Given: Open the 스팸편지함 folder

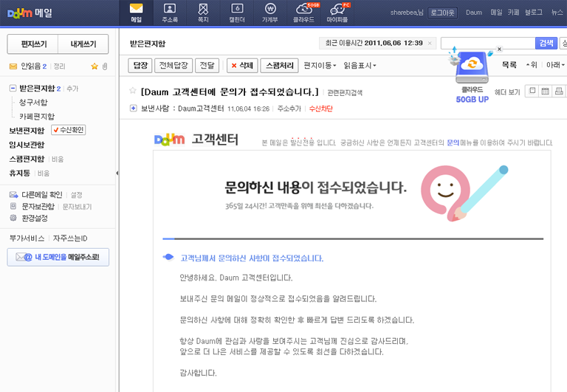Looking at the screenshot, I should coord(27,159).
